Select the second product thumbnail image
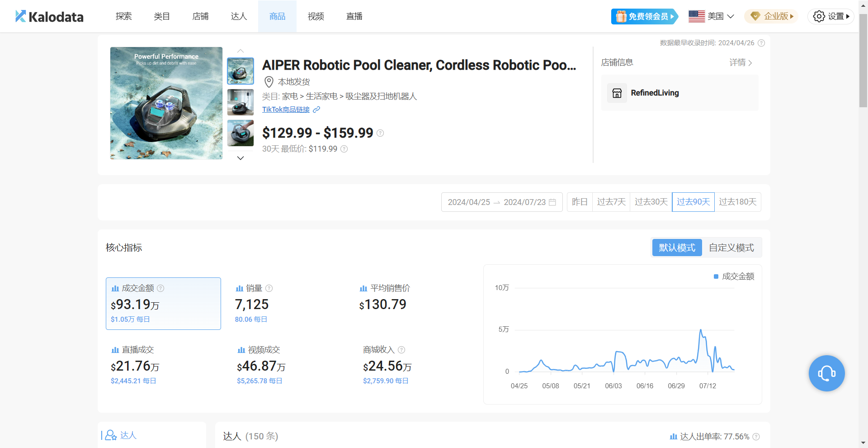868x448 pixels. 241,102
